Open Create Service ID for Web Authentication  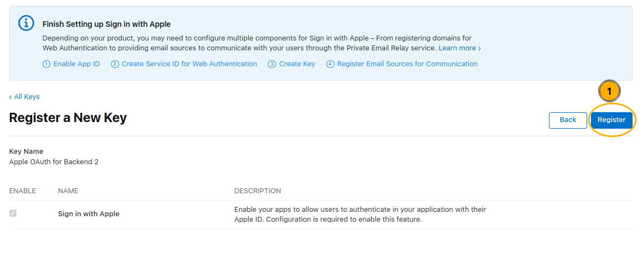click(189, 64)
